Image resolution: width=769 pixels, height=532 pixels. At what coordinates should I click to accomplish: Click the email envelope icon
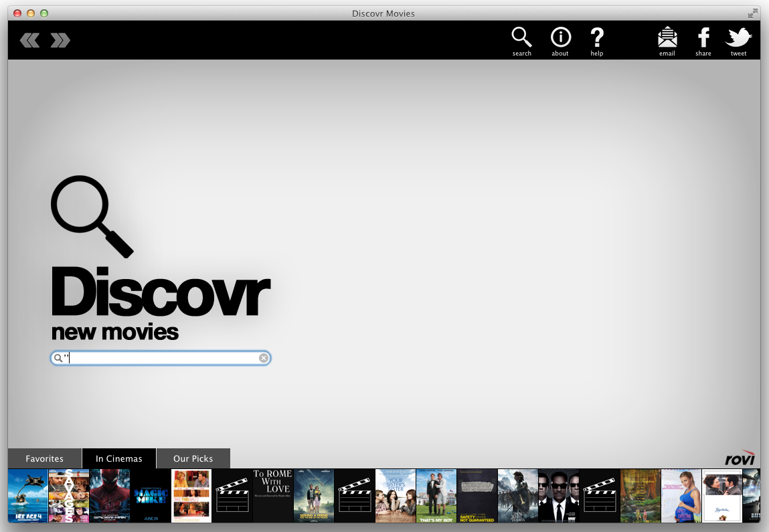pos(667,39)
